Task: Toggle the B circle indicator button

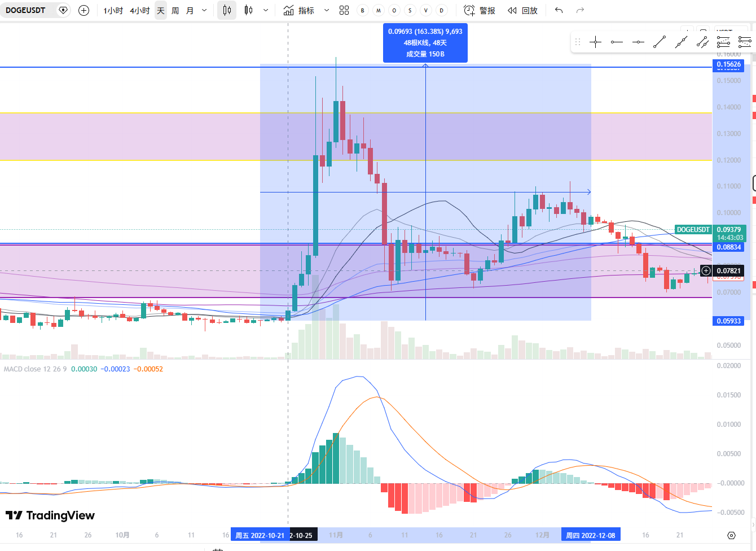Action: pos(363,10)
